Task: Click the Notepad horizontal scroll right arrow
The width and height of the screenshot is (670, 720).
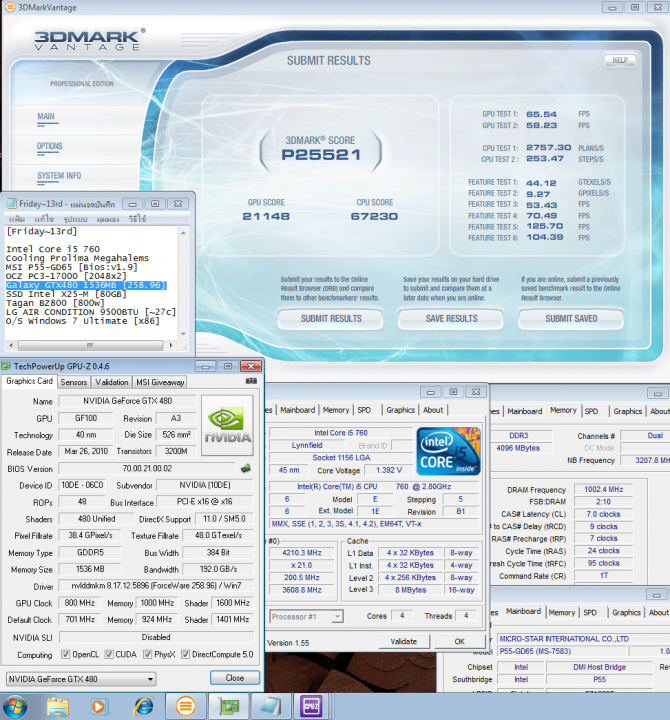Action: [171, 345]
